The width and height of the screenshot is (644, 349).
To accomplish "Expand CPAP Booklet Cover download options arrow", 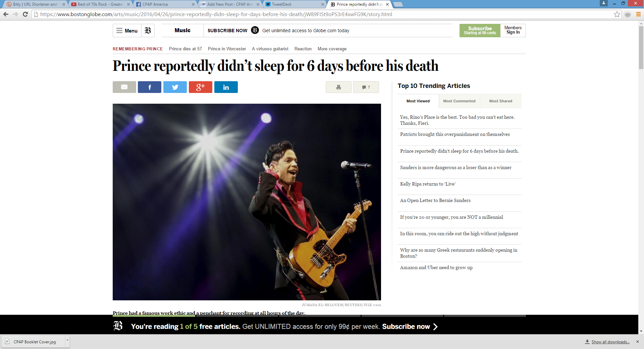I will tap(67, 340).
